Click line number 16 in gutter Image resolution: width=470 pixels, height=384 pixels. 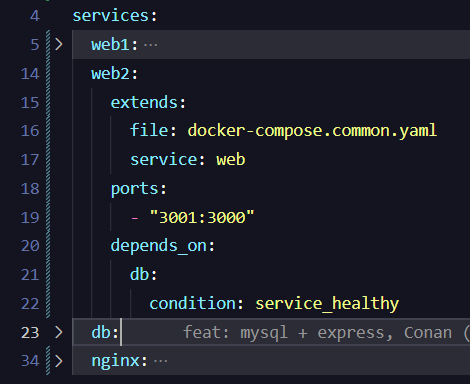[x=30, y=131]
